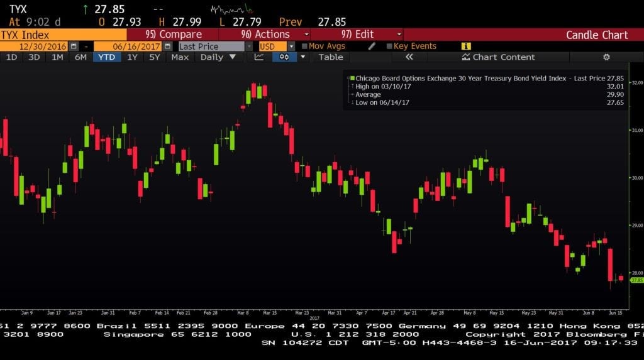Open Chart Content panel
644x360 pixels.
[x=498, y=57]
